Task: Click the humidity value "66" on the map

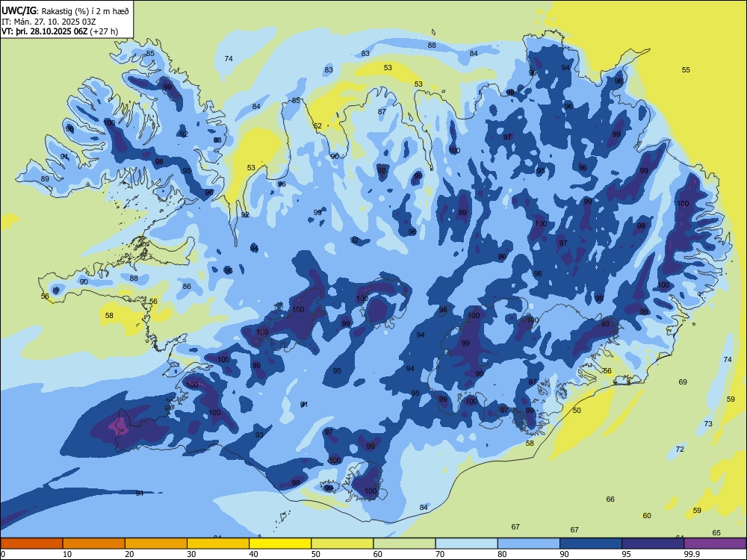Action: pyautogui.click(x=610, y=500)
